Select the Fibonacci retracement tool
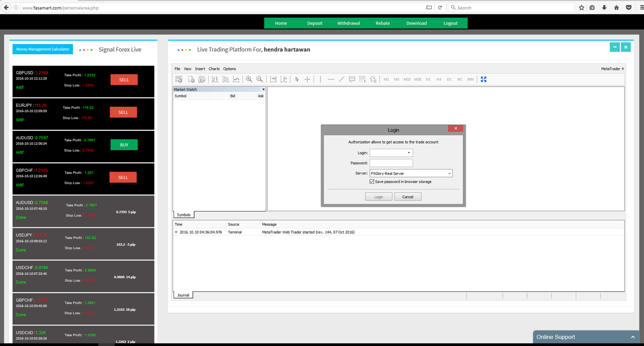This screenshot has width=644, height=346. [362, 79]
